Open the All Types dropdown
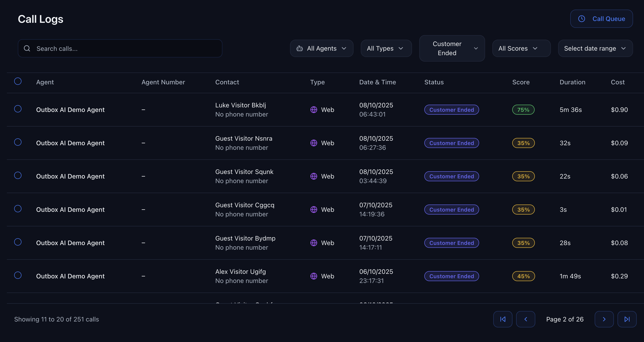 (386, 48)
